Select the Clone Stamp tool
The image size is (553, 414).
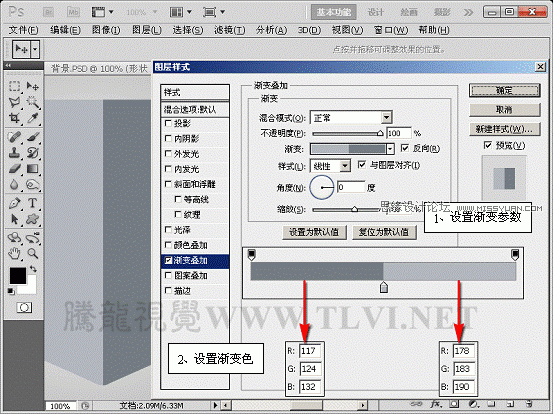click(14, 153)
